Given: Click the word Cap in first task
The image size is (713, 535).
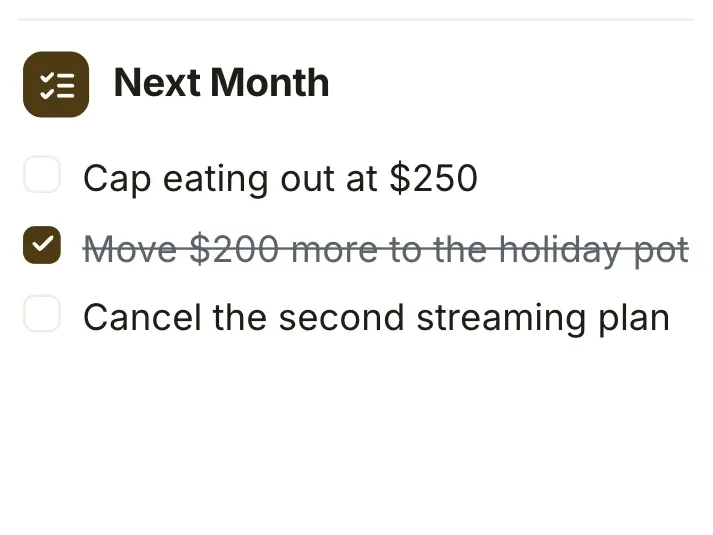Looking at the screenshot, I should pos(117,180).
